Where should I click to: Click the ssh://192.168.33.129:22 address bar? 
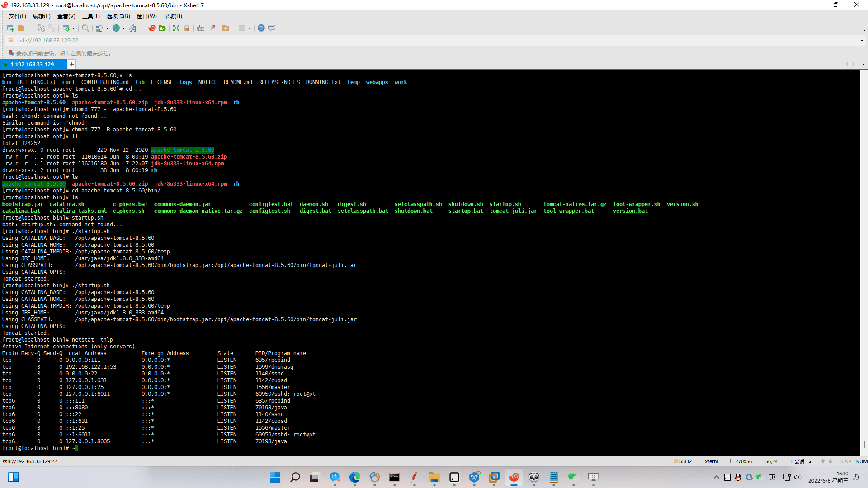click(x=47, y=40)
